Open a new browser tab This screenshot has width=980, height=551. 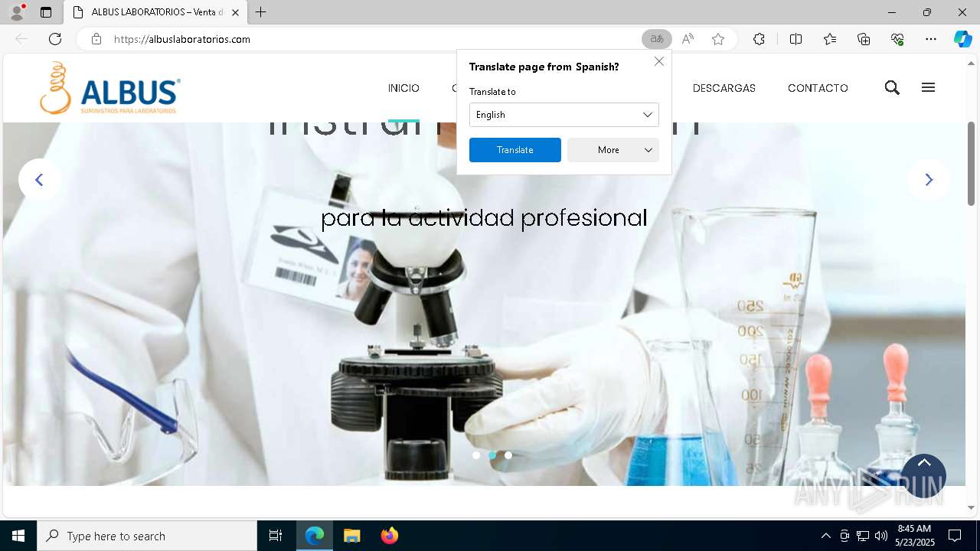click(261, 12)
